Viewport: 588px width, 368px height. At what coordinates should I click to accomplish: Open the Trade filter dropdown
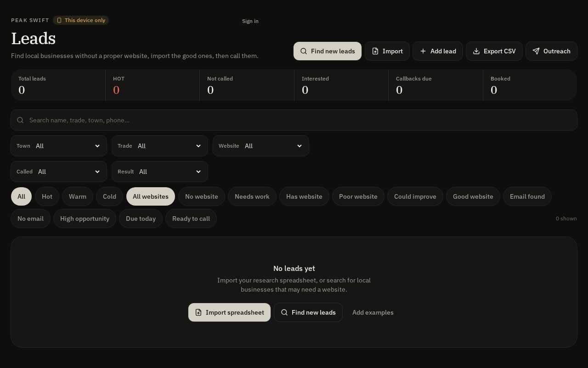pos(160,146)
